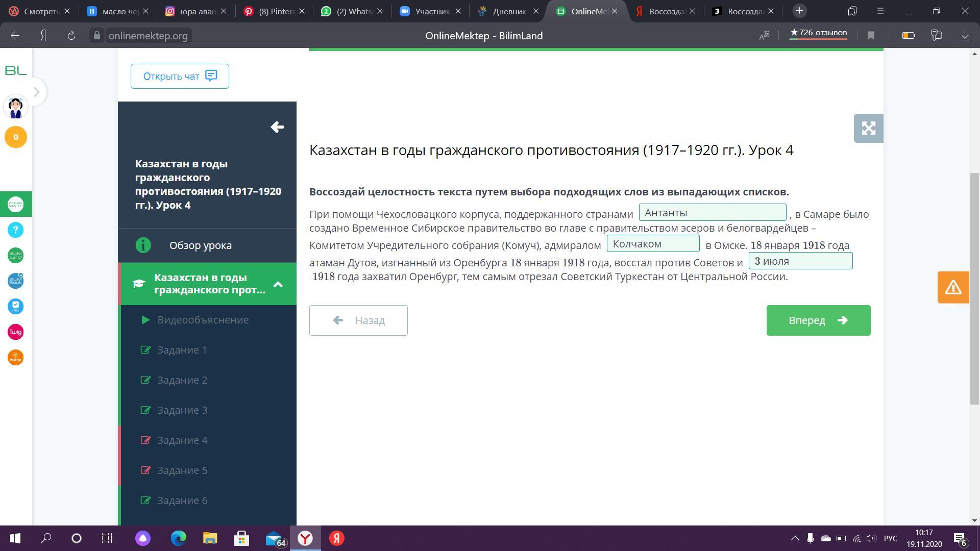Click the cyan question mark help icon
This screenshot has height=551, width=980.
click(15, 230)
